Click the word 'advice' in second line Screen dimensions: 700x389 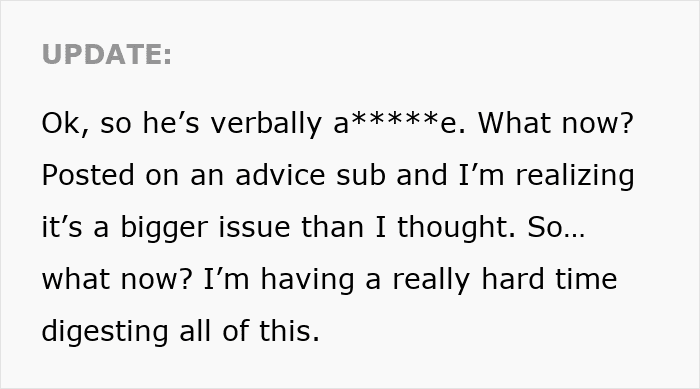pyautogui.click(x=280, y=175)
